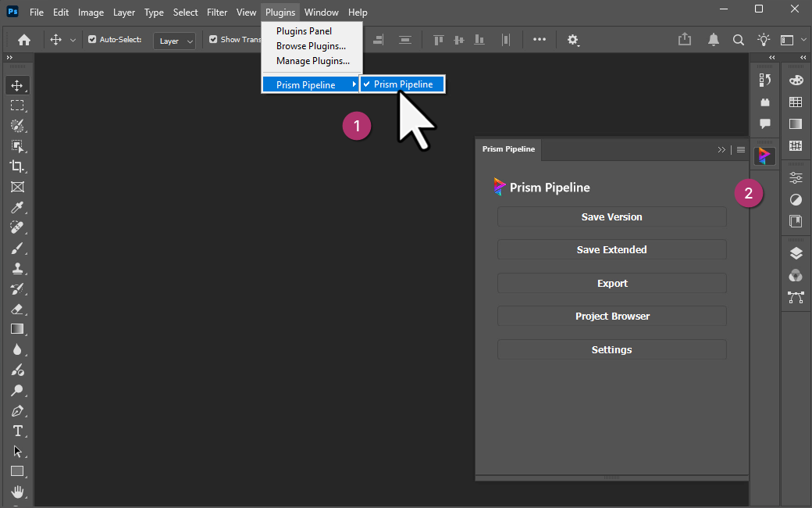Toggle Show Transform Controls checkbox
The image size is (812, 508).
pos(213,40)
